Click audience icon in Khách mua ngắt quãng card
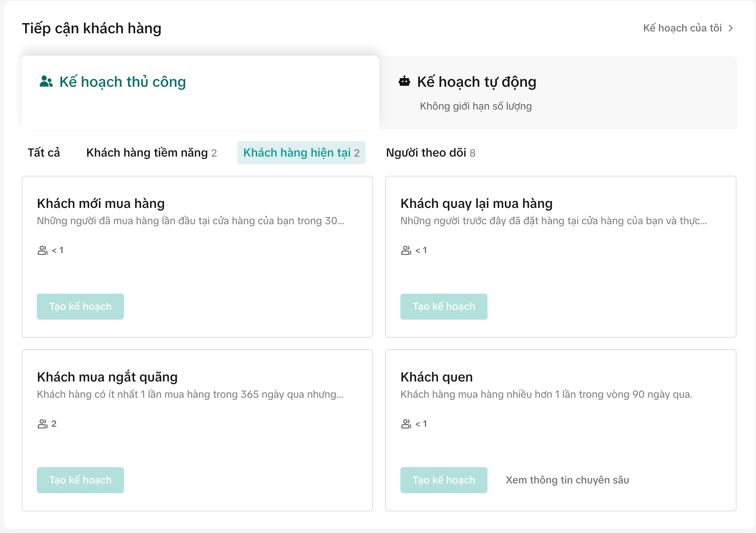 coord(42,424)
